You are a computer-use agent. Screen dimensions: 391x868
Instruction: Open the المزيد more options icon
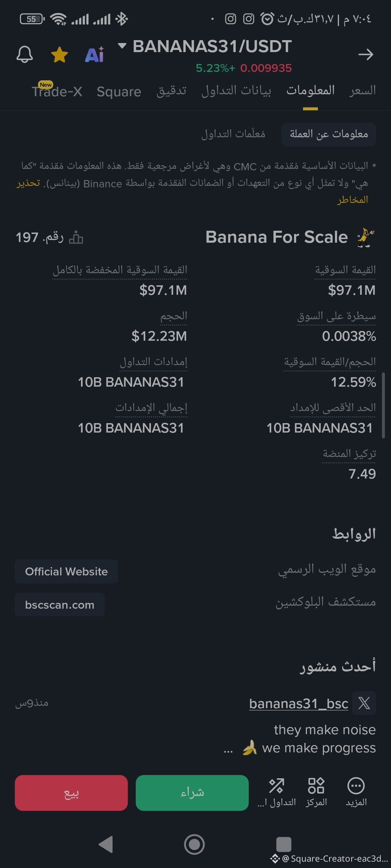(356, 792)
